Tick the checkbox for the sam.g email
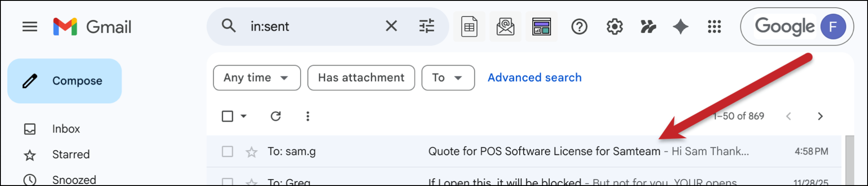 click(228, 151)
